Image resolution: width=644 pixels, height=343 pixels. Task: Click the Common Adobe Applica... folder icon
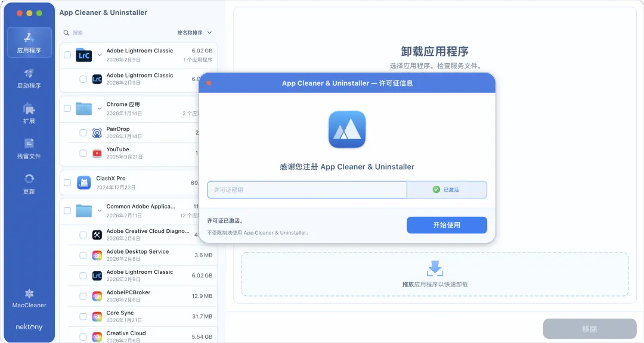[84, 211]
